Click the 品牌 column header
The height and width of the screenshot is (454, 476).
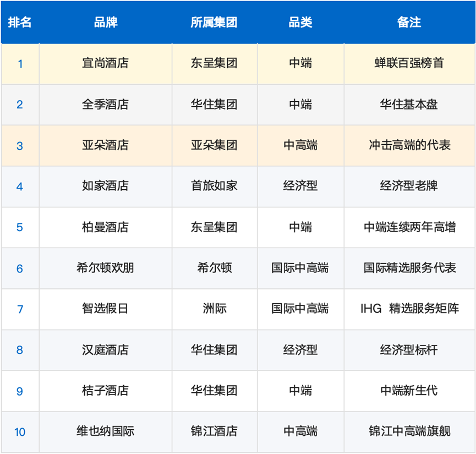point(105,22)
